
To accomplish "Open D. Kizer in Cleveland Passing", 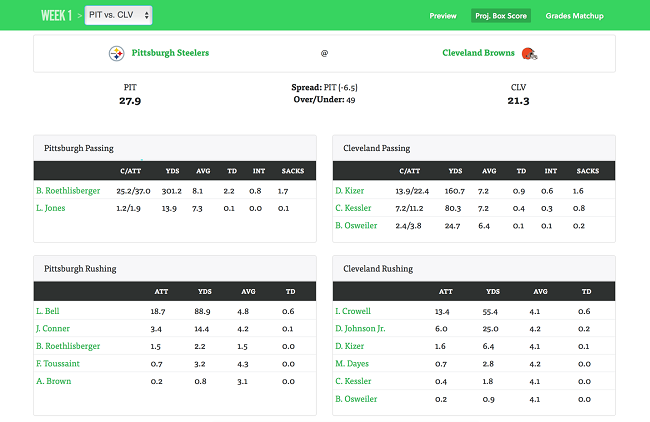I will (x=349, y=191).
